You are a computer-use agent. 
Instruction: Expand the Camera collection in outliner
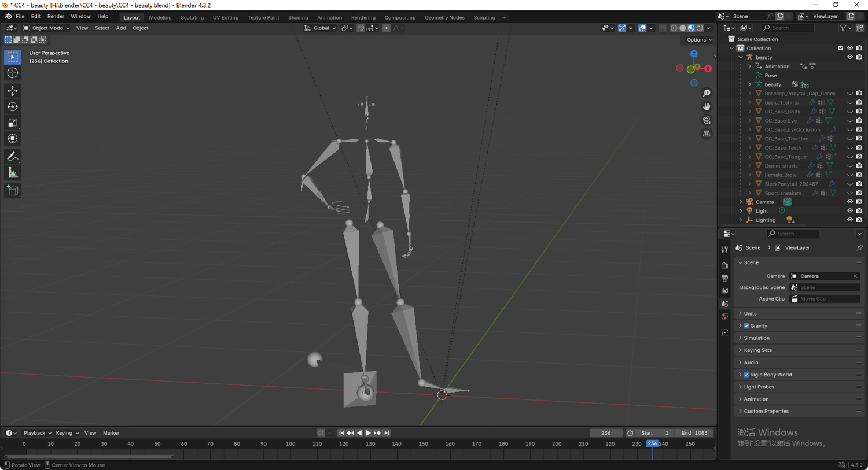741,202
